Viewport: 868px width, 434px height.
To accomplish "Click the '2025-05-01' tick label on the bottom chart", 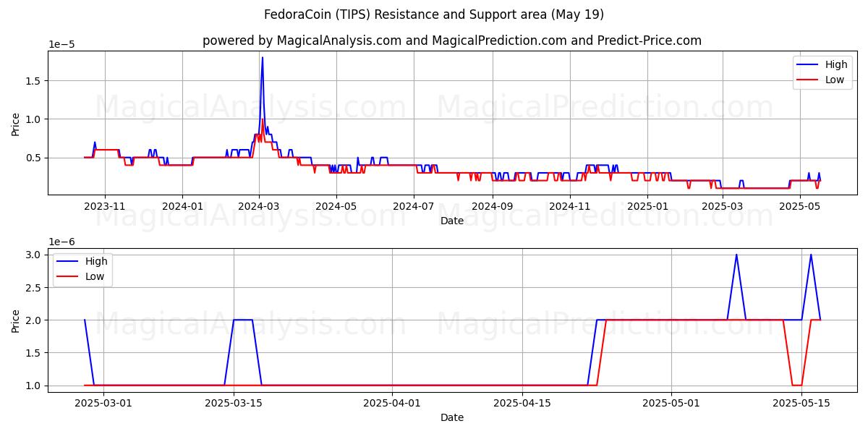I will [x=672, y=404].
